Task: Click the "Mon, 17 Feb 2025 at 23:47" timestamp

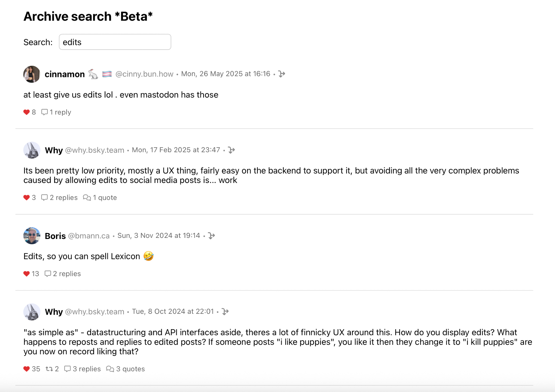Action: (x=176, y=150)
